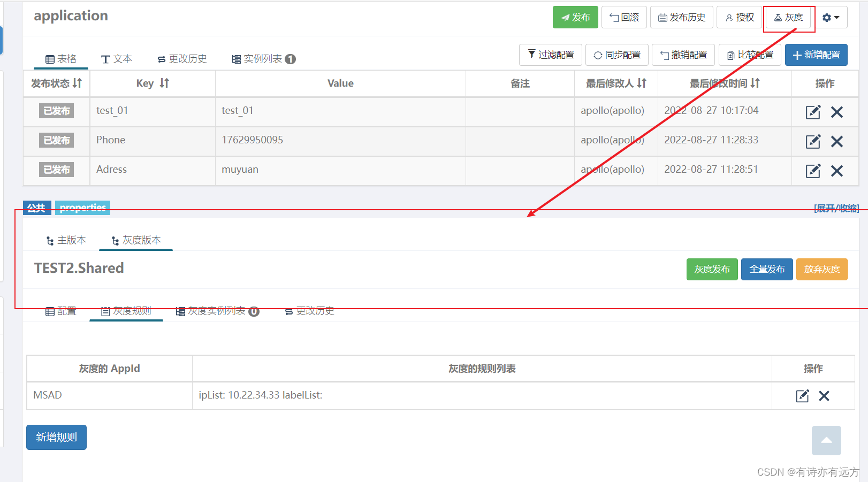Switch to 灰度版本 gray version tab
The image size is (868, 482).
pos(136,240)
